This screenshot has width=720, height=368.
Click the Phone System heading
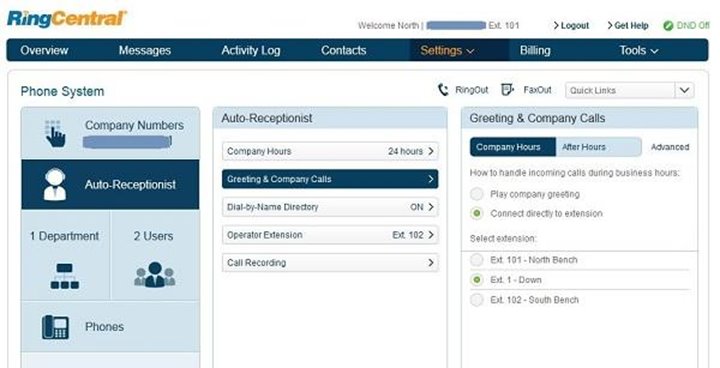pos(62,91)
